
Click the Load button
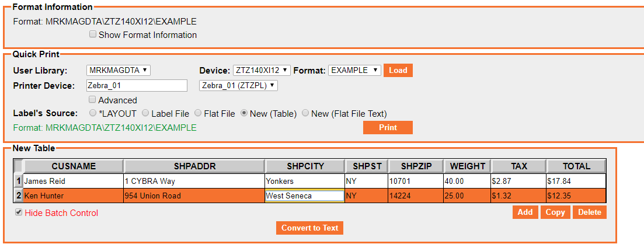[398, 70]
